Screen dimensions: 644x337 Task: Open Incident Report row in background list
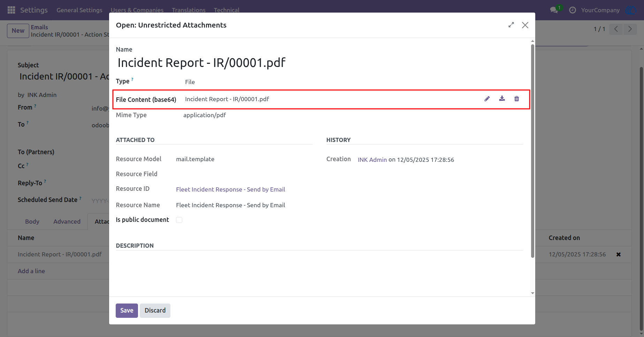click(60, 254)
